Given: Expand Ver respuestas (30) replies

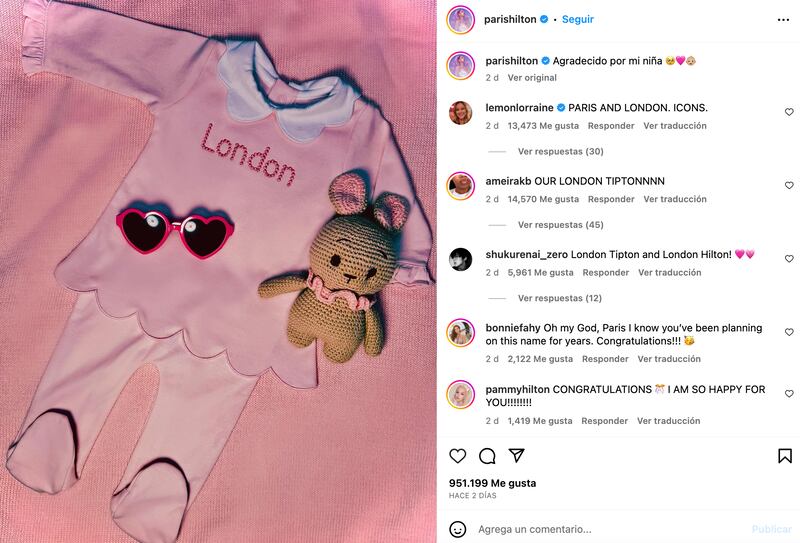Looking at the screenshot, I should (560, 152).
